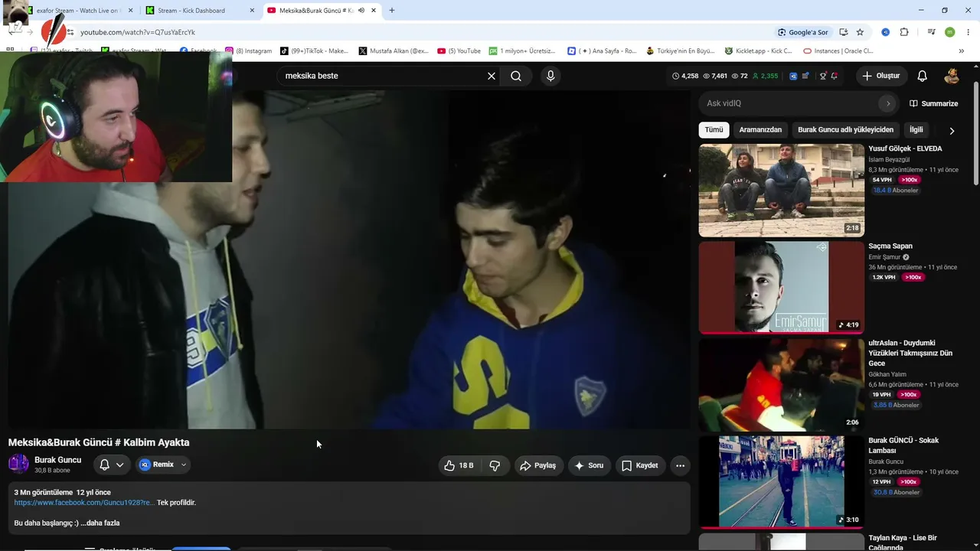Switch to Stream - Kick Dashboard tab
Screen dimensions: 980x551
point(201,11)
